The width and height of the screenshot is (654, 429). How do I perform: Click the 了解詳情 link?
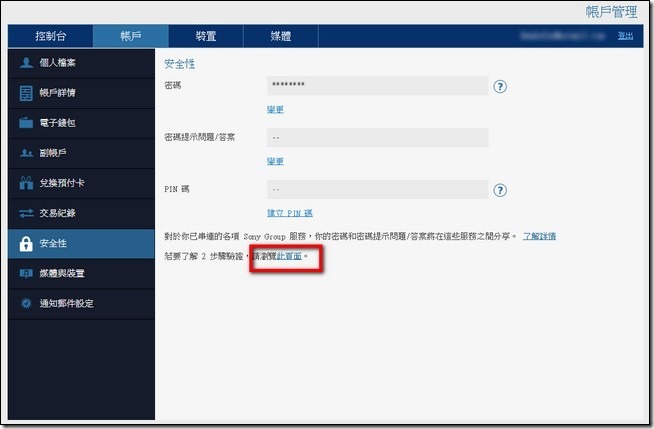(539, 236)
